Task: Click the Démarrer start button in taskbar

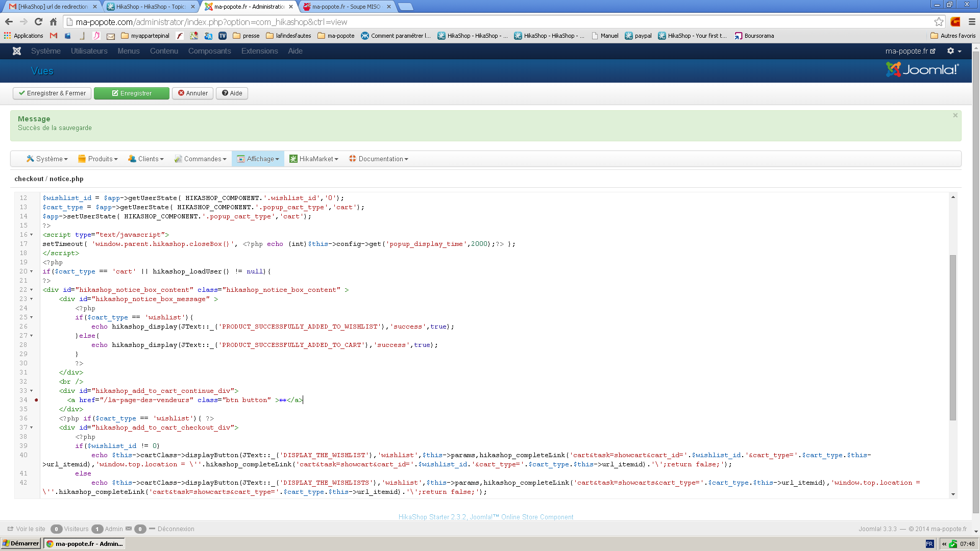Action: pos(21,543)
